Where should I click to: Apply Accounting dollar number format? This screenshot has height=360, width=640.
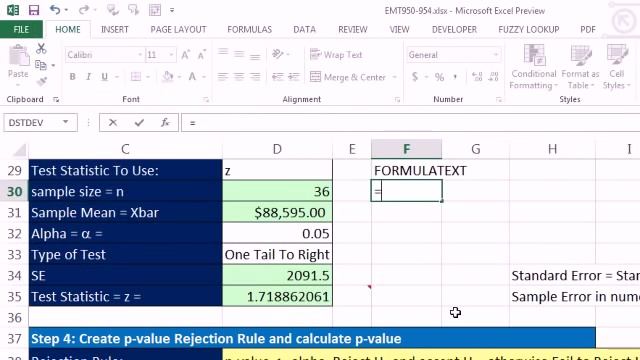pos(415,76)
